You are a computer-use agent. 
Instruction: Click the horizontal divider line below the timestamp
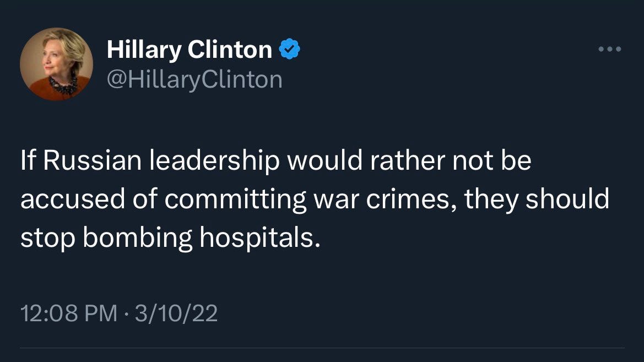pyautogui.click(x=322, y=348)
